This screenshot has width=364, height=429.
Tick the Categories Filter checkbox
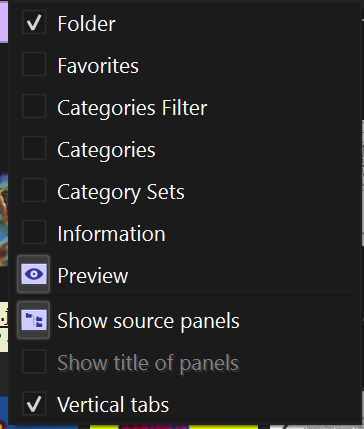coord(34,106)
